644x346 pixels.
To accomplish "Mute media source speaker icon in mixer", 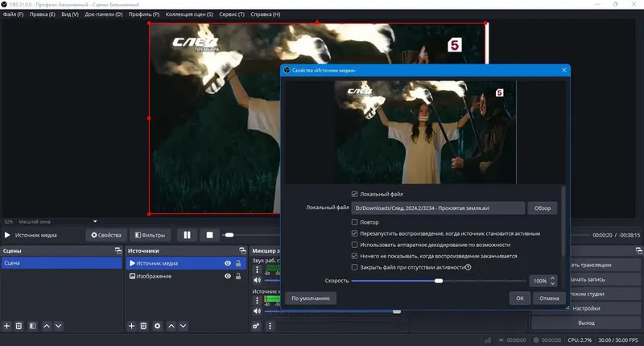I will click(257, 311).
